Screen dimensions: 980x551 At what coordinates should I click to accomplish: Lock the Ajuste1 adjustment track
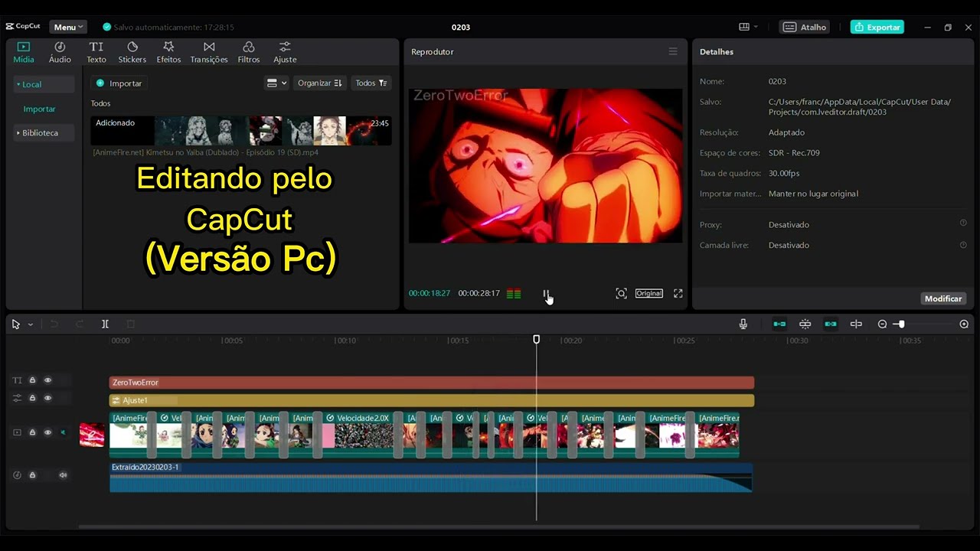pos(32,398)
